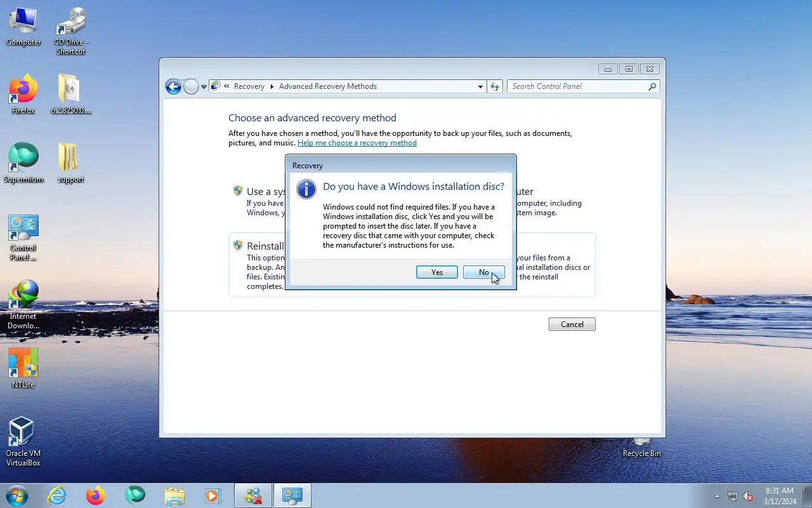Open NTLite desktop shortcut

[x=23, y=368]
